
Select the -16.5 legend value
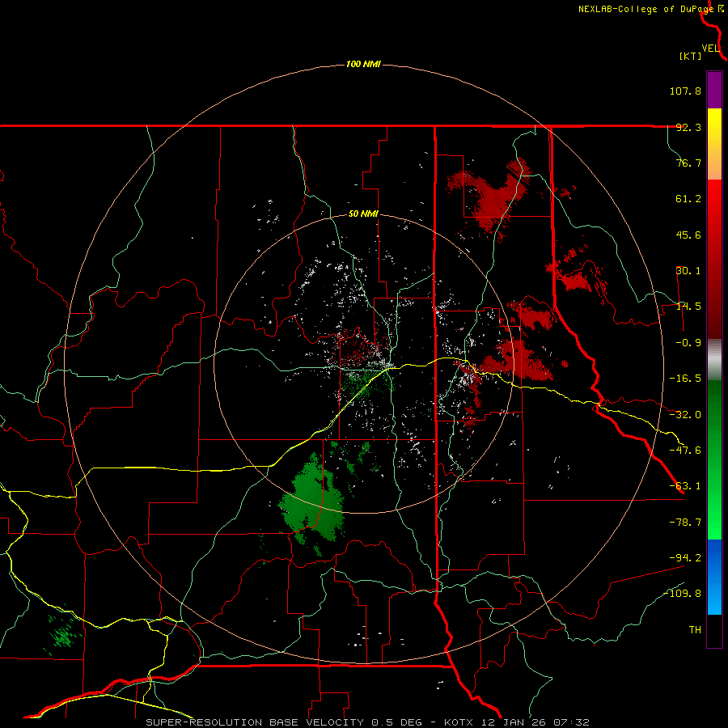(685, 379)
